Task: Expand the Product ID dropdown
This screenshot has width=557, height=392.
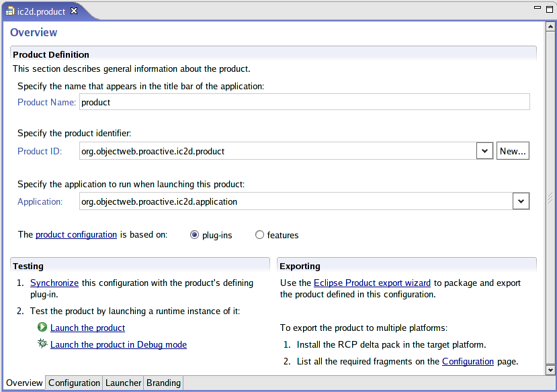Action: [485, 151]
